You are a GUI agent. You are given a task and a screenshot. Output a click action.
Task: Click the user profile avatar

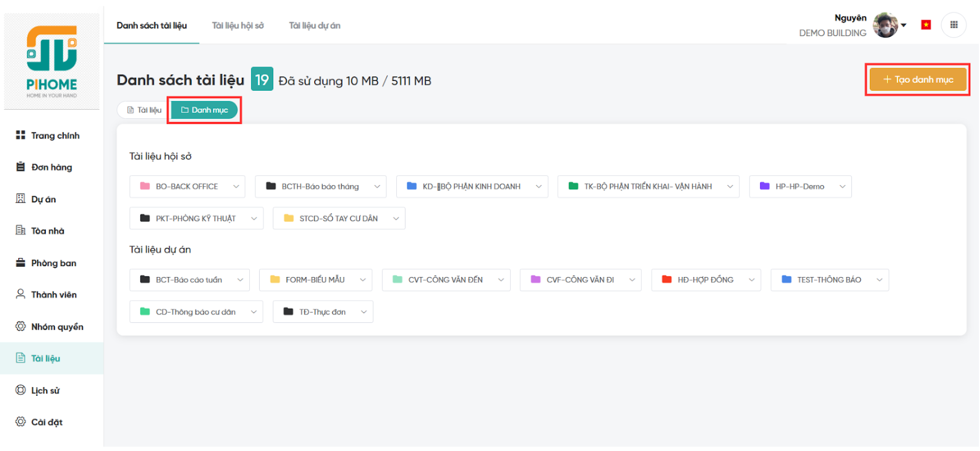coord(884,25)
